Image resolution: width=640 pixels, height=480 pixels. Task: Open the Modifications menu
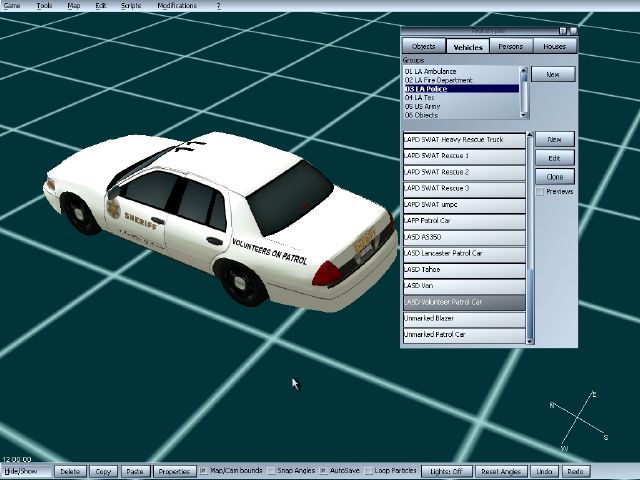pos(177,6)
